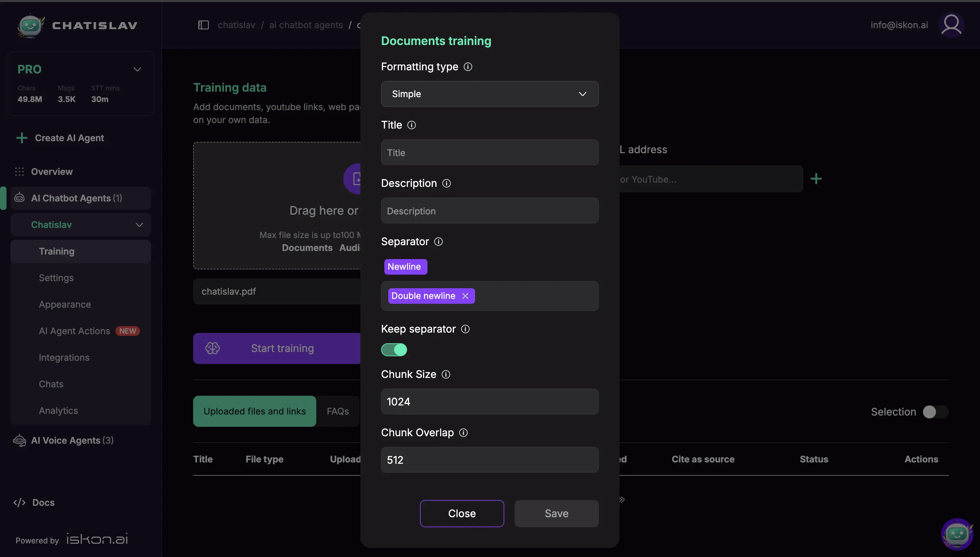This screenshot has width=980, height=557.
Task: Switch to Uploaded files and links tab
Action: 255,411
